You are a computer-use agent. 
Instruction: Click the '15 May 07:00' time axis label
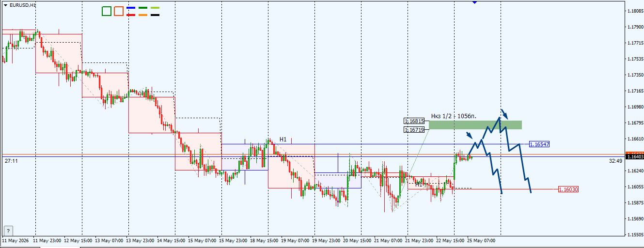pos(203,240)
